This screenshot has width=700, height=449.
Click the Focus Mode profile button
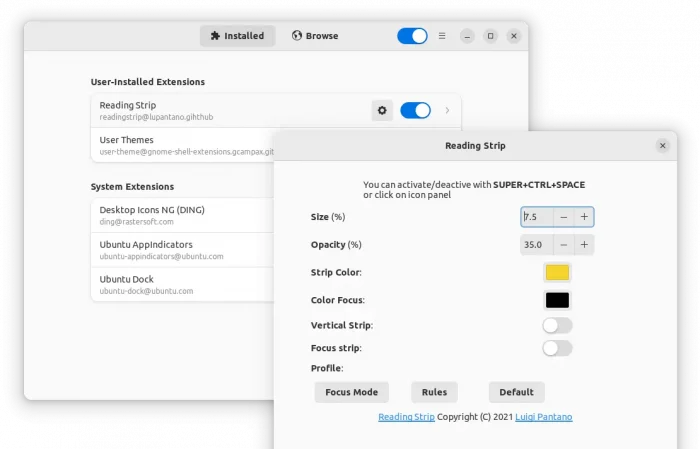tap(351, 392)
